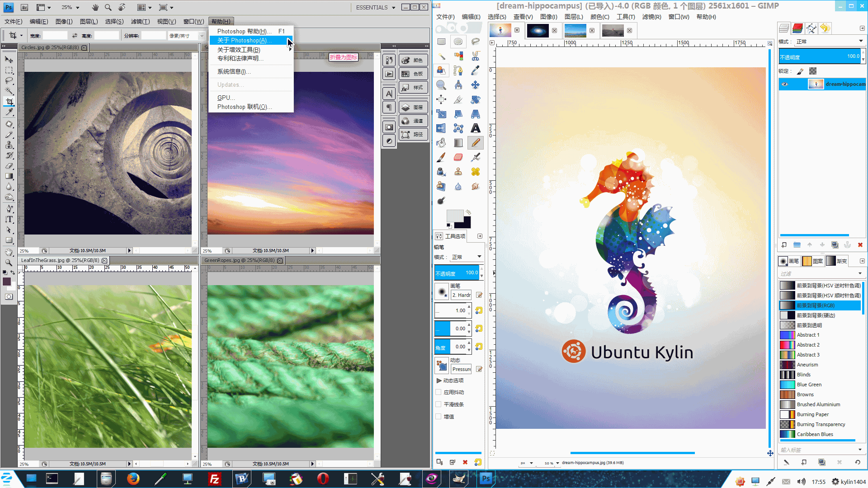Select the GIMP Smudge tool
This screenshot has width=868, height=488.
(475, 186)
